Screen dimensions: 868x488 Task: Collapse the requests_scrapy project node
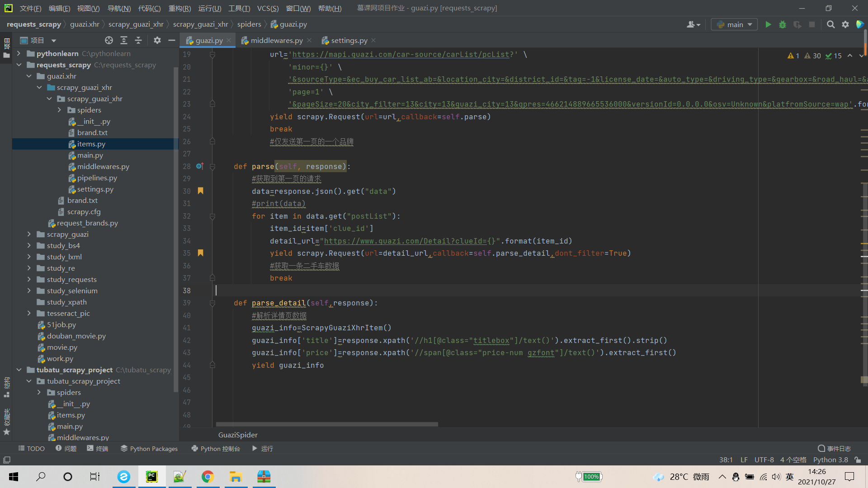19,65
